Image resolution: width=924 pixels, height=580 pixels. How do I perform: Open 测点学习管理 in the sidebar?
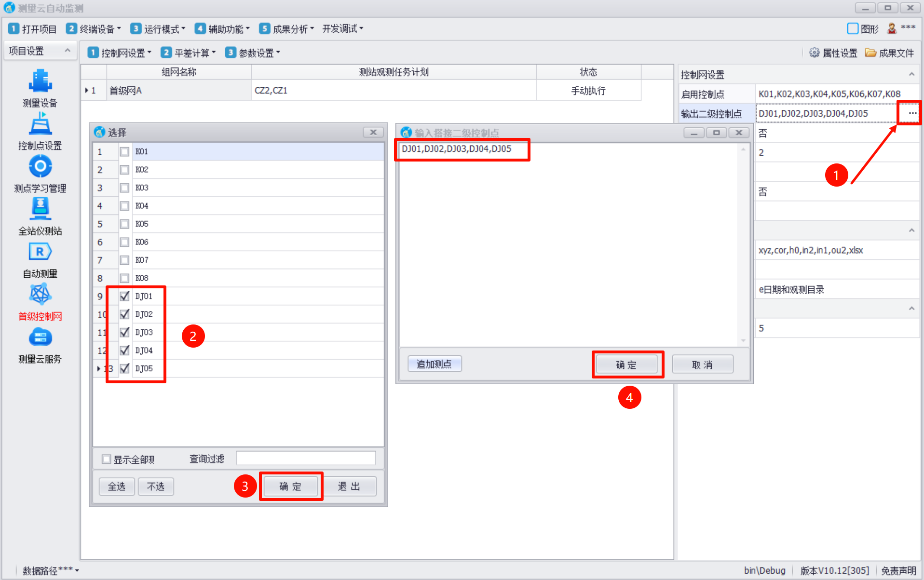40,167
